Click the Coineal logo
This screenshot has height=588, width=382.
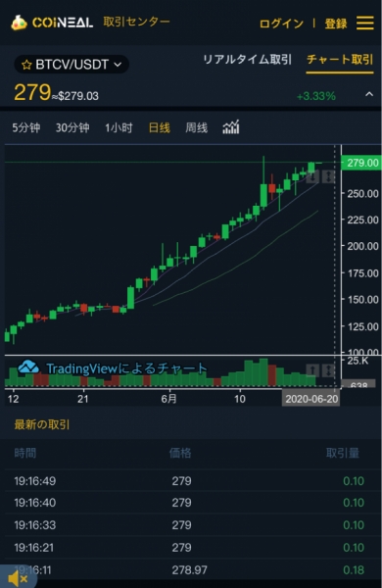52,23
